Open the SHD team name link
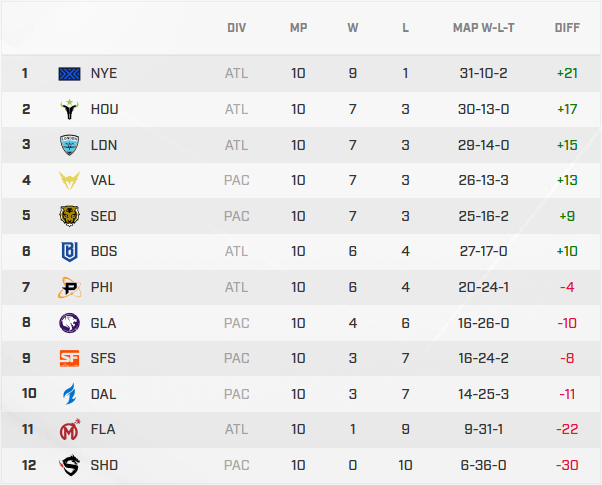This screenshot has height=485, width=602. tap(103, 465)
